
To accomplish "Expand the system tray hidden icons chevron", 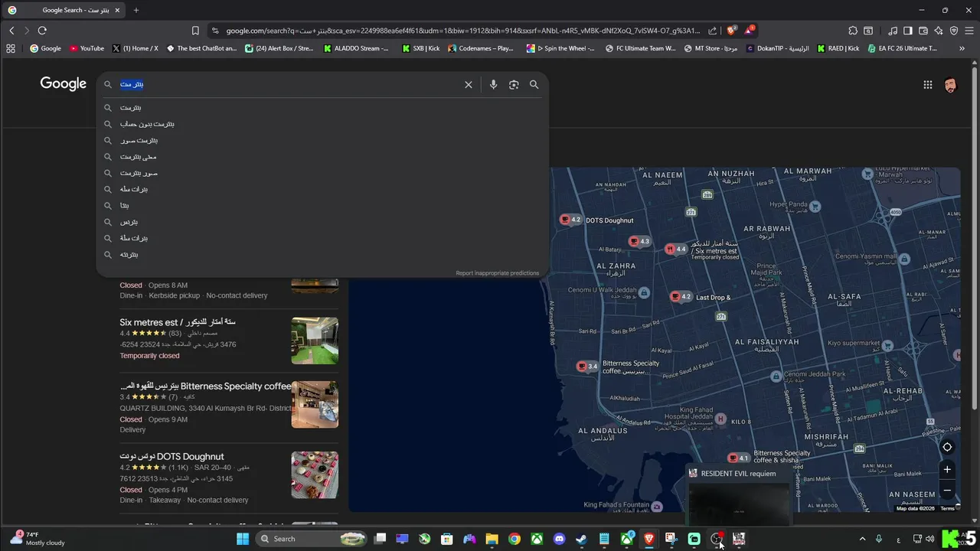I will coord(862,539).
